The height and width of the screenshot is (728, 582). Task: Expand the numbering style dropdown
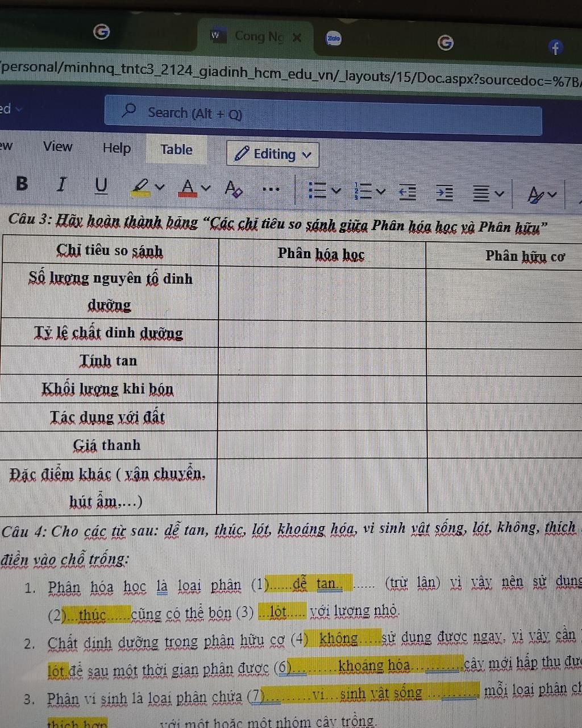[x=381, y=192]
